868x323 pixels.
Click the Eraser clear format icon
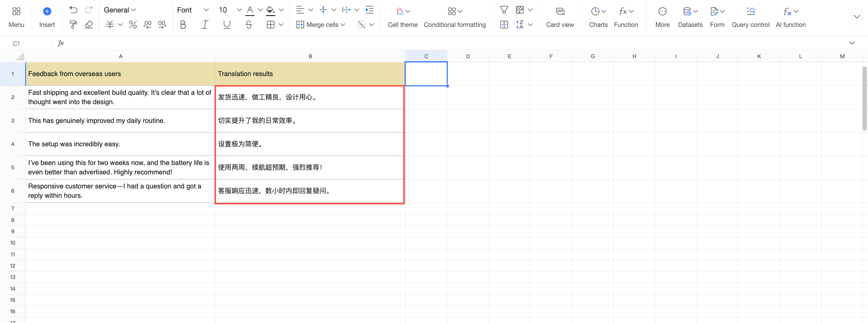[x=89, y=25]
